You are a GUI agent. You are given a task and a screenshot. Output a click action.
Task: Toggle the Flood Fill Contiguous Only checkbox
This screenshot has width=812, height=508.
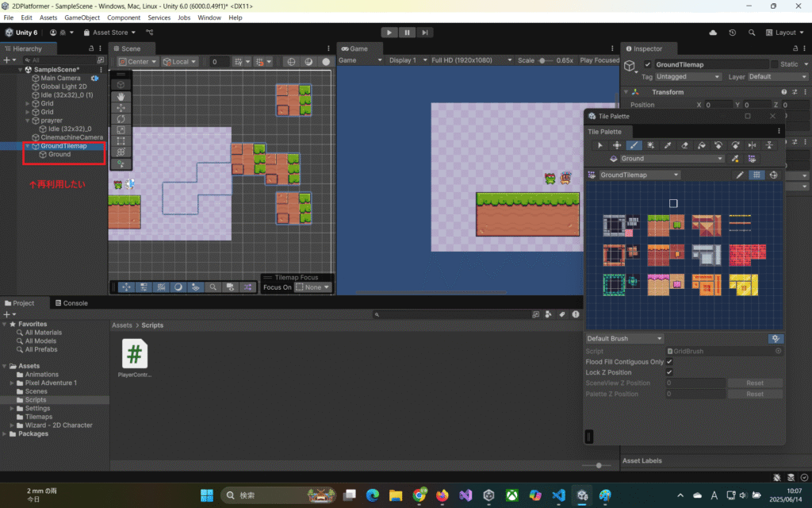(x=669, y=362)
